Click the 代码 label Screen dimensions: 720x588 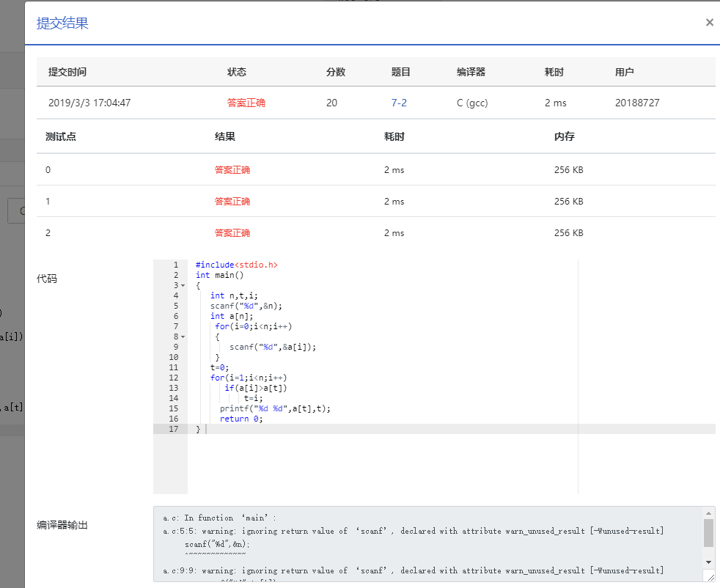click(x=47, y=279)
